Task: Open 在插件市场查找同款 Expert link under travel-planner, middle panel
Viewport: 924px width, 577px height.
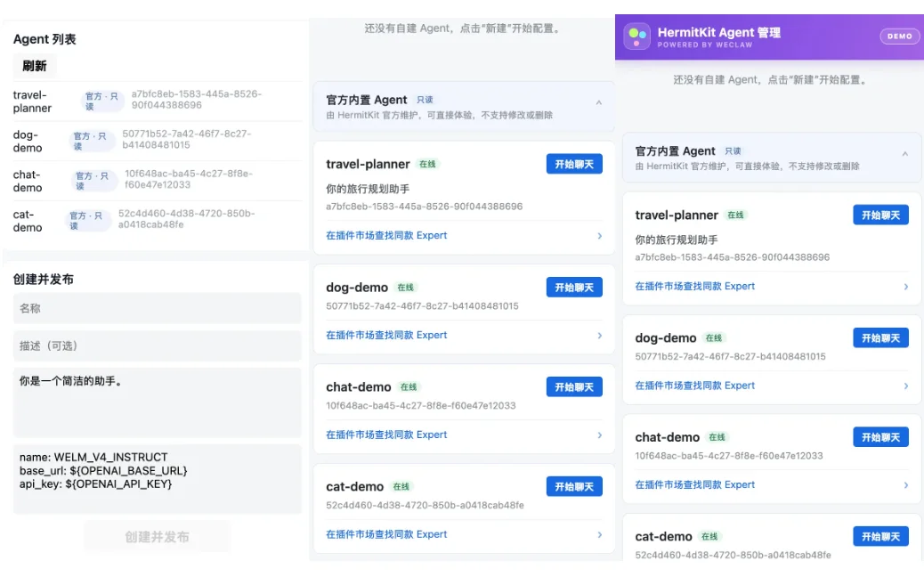Action: tap(386, 235)
